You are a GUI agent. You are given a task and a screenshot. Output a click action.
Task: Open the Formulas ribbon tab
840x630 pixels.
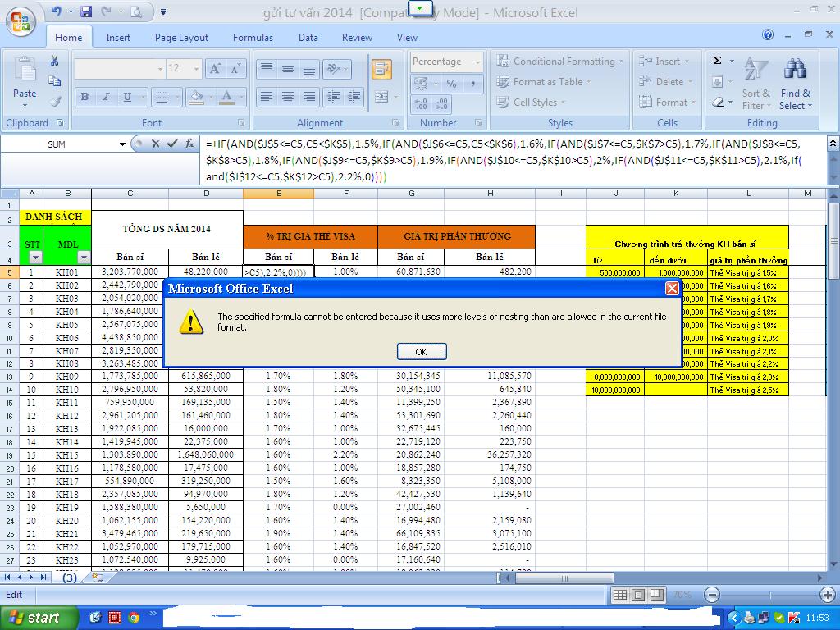[253, 37]
